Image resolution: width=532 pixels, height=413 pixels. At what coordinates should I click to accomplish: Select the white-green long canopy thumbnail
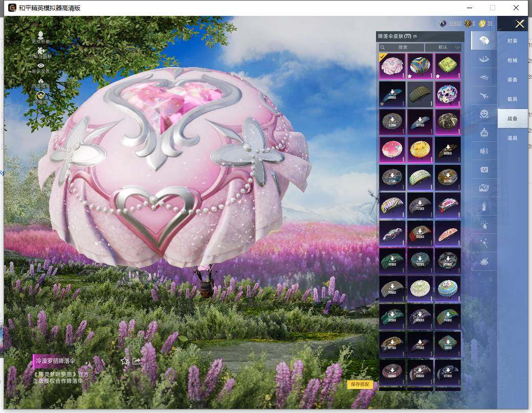(x=420, y=177)
